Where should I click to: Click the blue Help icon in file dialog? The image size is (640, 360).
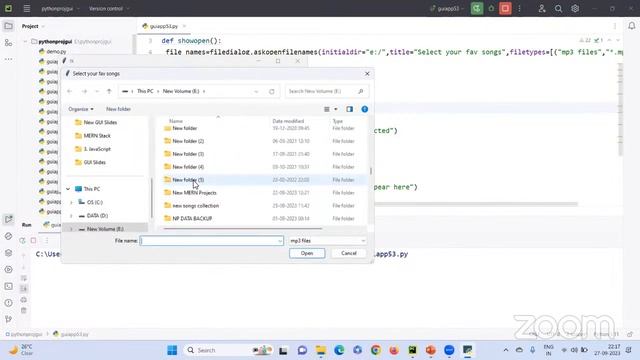pyautogui.click(x=364, y=109)
